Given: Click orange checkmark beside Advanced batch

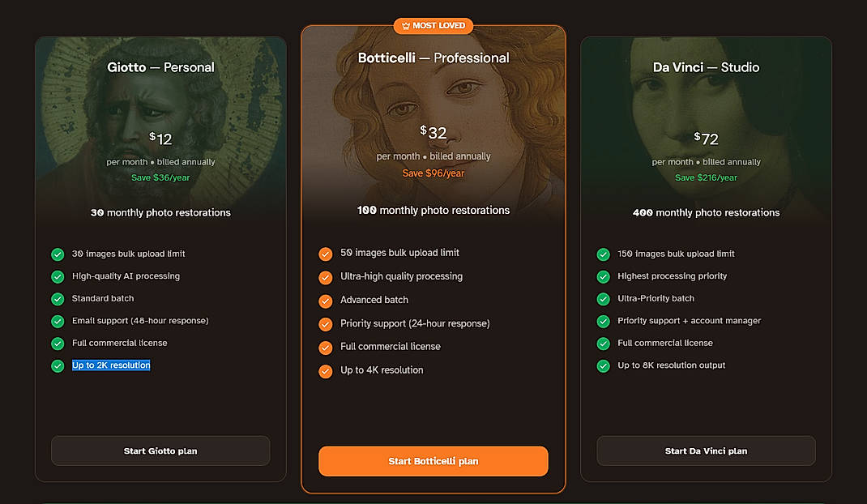Looking at the screenshot, I should (325, 301).
